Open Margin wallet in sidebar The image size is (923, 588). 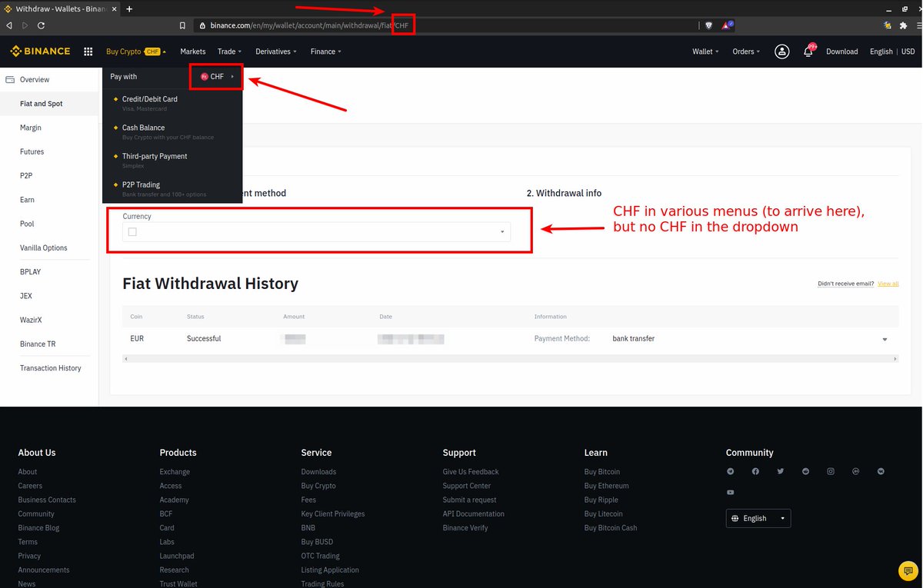click(31, 128)
